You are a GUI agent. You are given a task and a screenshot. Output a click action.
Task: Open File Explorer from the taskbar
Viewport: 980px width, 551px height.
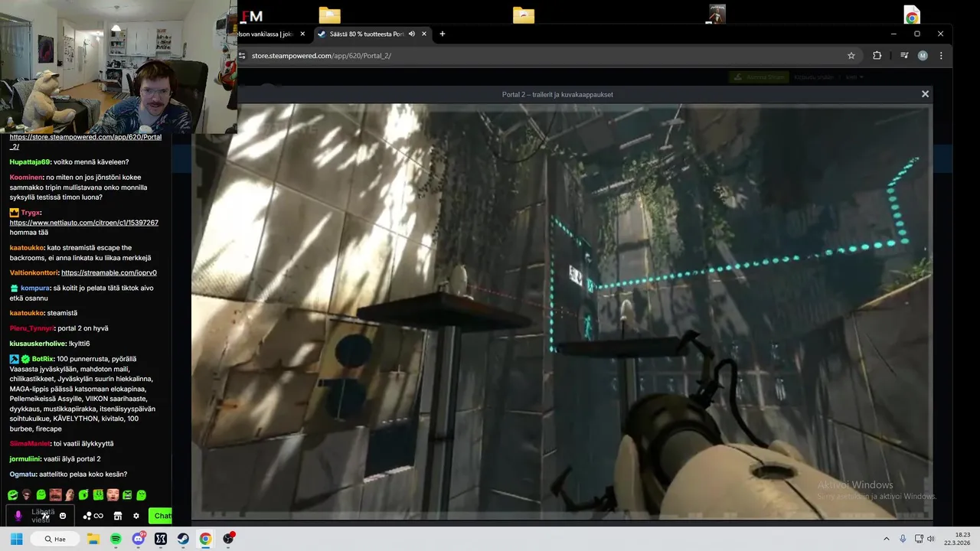point(93,539)
